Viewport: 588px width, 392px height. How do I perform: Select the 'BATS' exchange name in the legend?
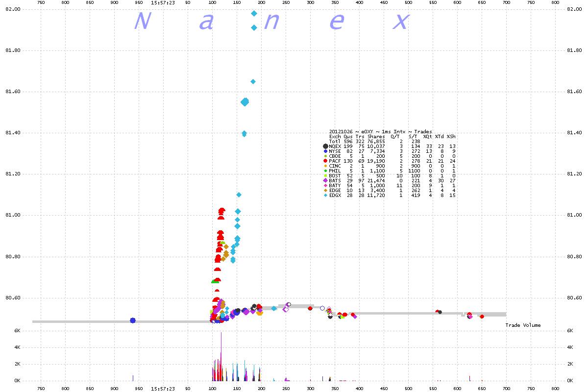click(335, 180)
